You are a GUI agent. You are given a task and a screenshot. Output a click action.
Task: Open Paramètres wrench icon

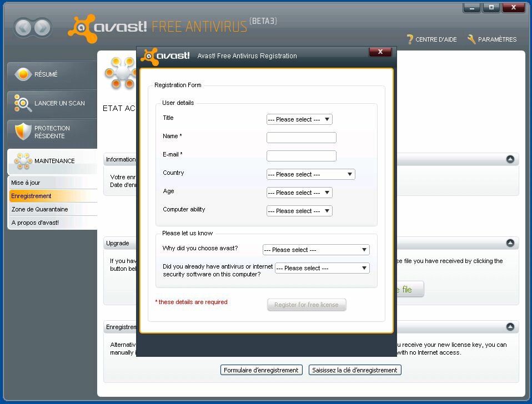pyautogui.click(x=471, y=39)
